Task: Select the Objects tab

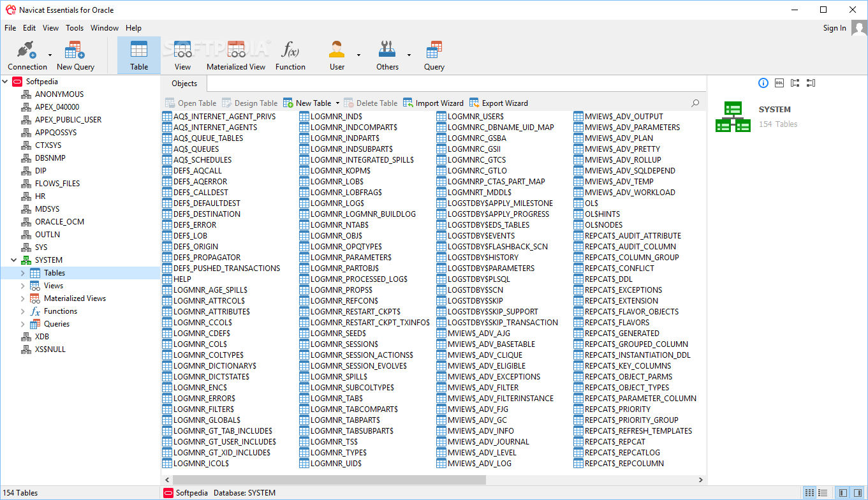Action: tap(184, 84)
